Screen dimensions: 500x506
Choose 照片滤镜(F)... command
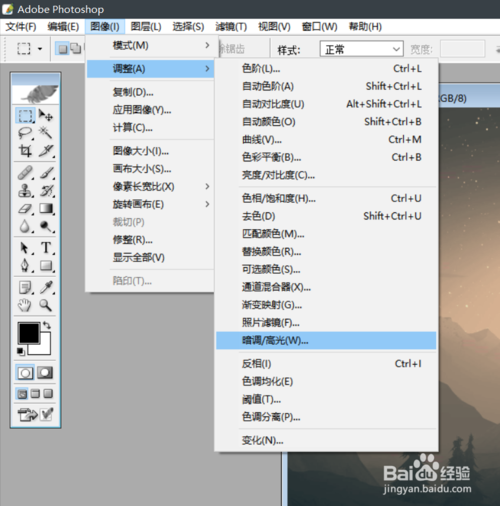click(x=326, y=323)
